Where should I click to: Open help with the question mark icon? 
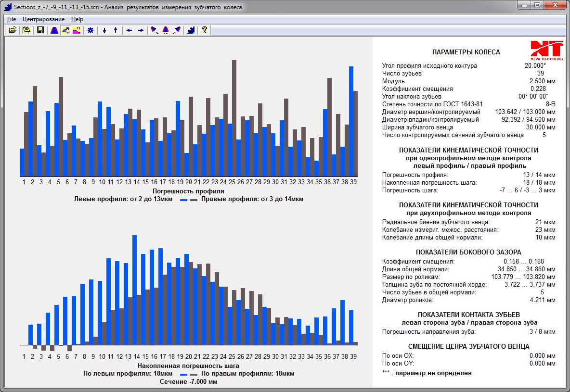click(x=204, y=30)
